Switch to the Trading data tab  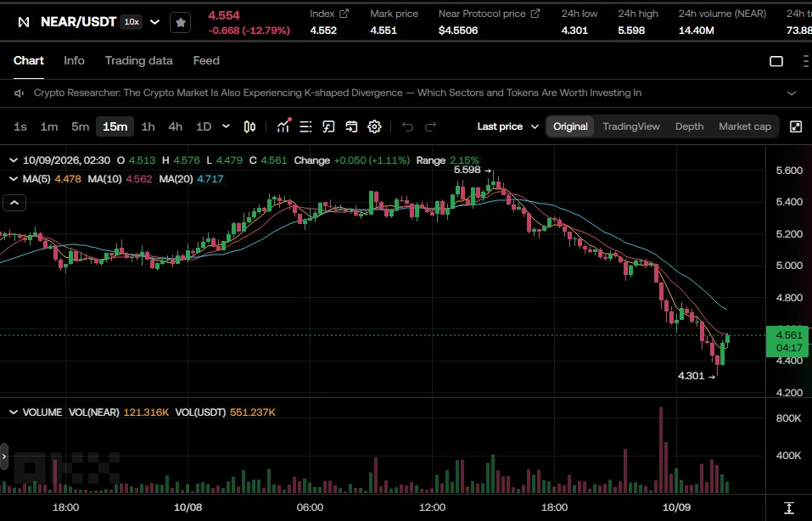[139, 60]
